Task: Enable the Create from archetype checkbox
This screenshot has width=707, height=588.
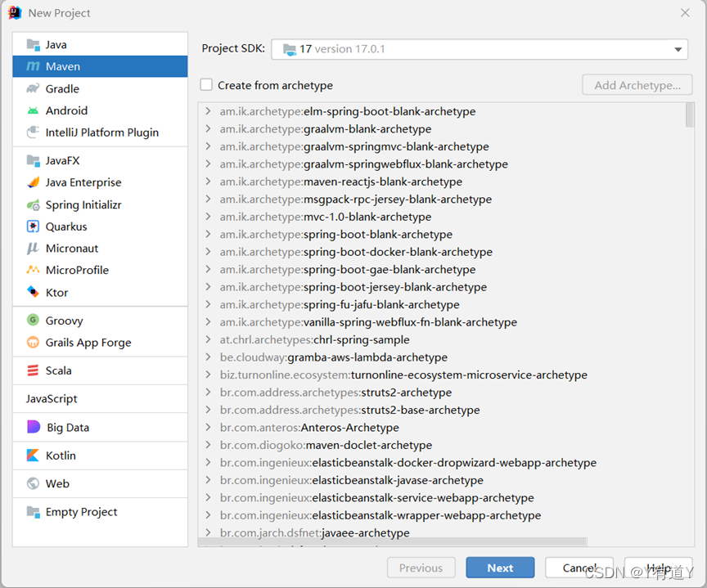Action: coord(206,85)
